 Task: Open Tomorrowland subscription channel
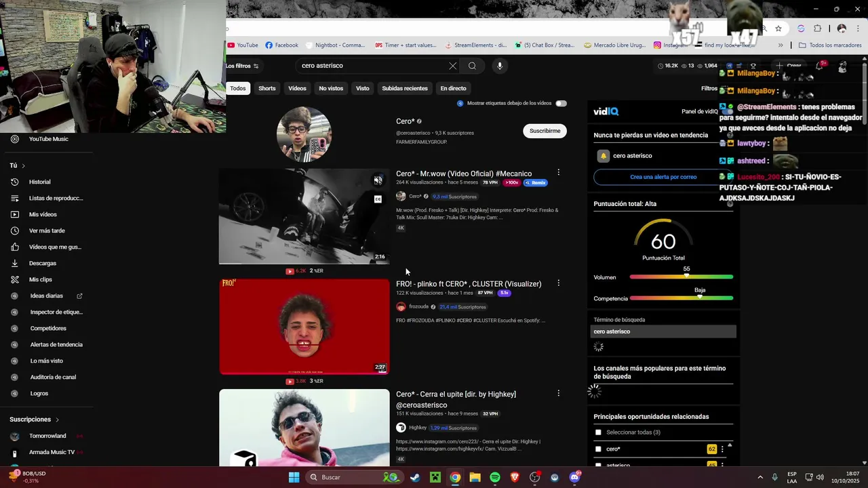[47, 436]
